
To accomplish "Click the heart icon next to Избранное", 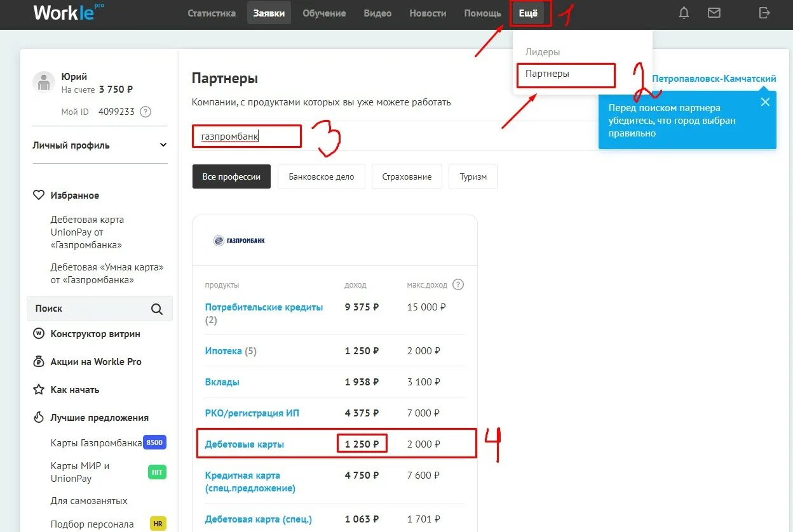I will [x=38, y=195].
